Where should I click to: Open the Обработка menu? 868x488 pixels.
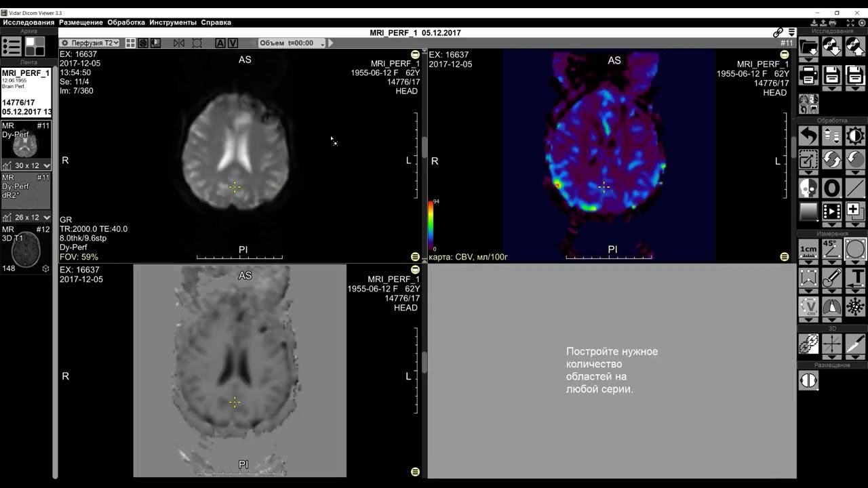pyautogui.click(x=126, y=22)
